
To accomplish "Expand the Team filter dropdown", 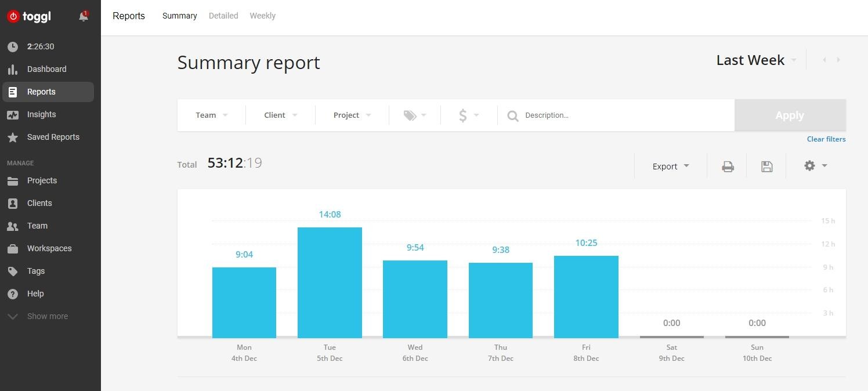I will click(211, 115).
